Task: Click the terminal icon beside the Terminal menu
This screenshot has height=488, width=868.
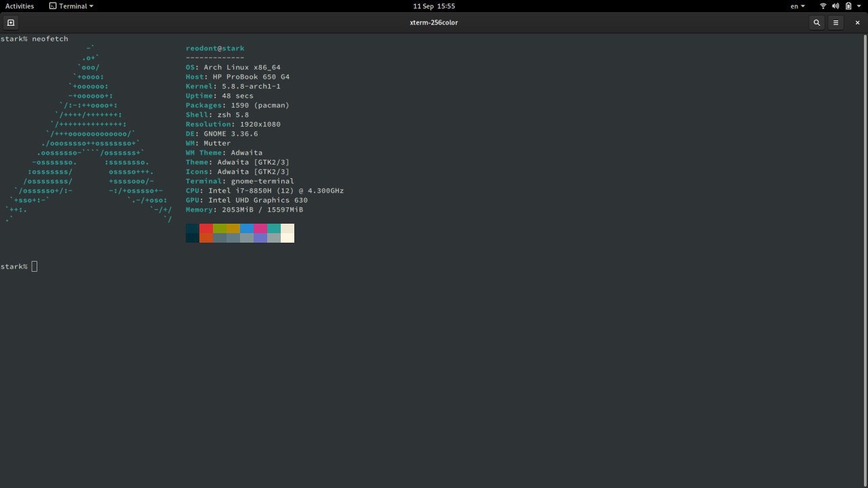Action: click(x=53, y=6)
